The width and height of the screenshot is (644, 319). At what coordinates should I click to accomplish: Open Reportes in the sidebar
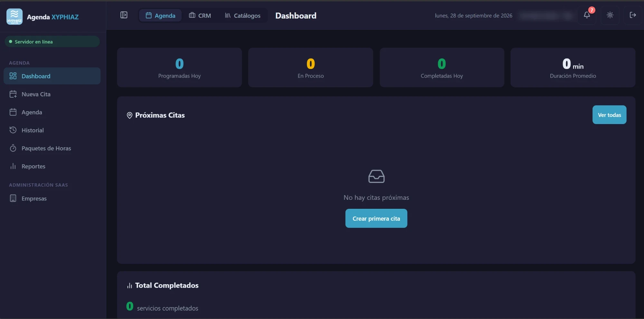(x=52, y=166)
